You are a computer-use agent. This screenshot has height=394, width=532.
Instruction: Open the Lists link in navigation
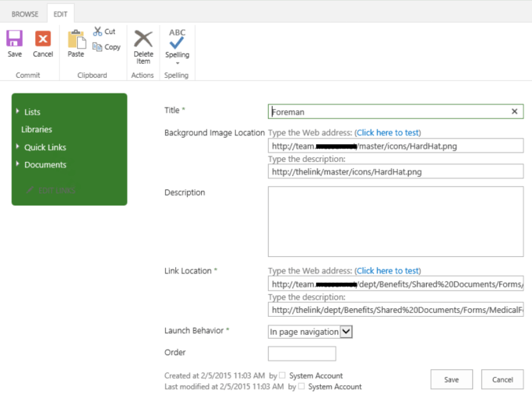32,112
